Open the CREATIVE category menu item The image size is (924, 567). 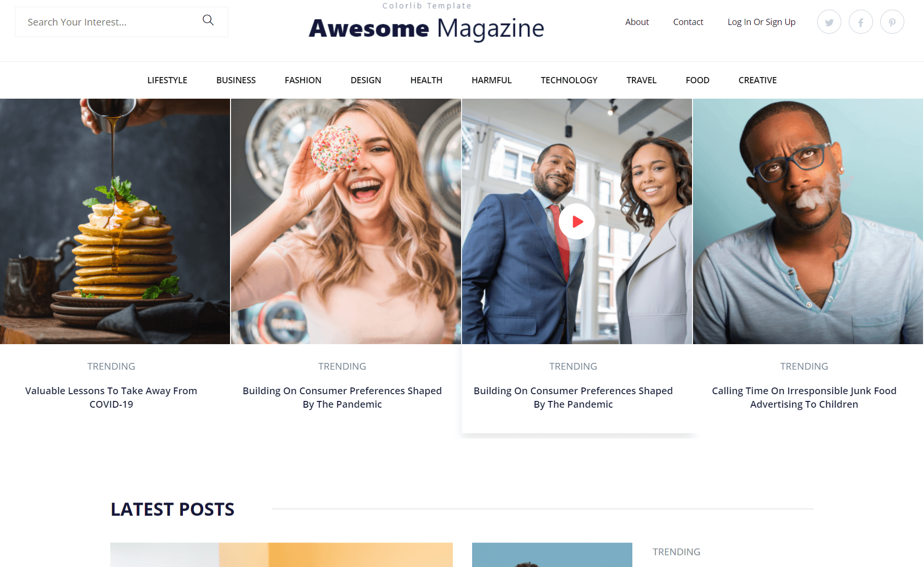pyautogui.click(x=757, y=80)
